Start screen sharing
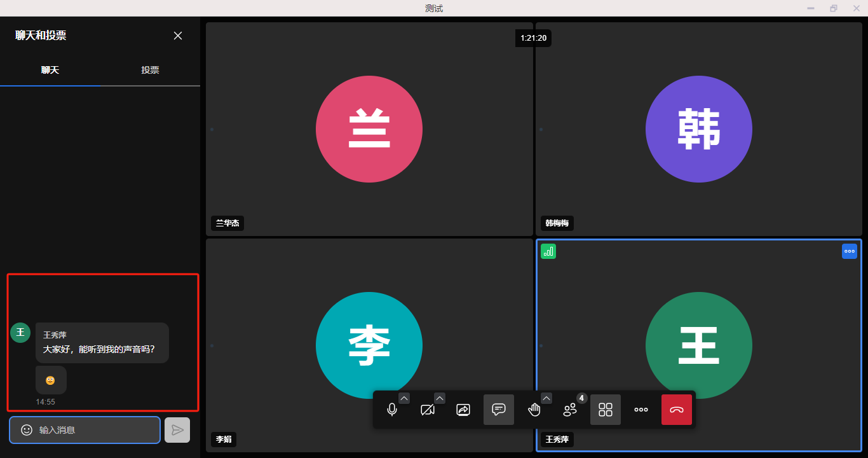The width and height of the screenshot is (868, 458). (x=463, y=410)
